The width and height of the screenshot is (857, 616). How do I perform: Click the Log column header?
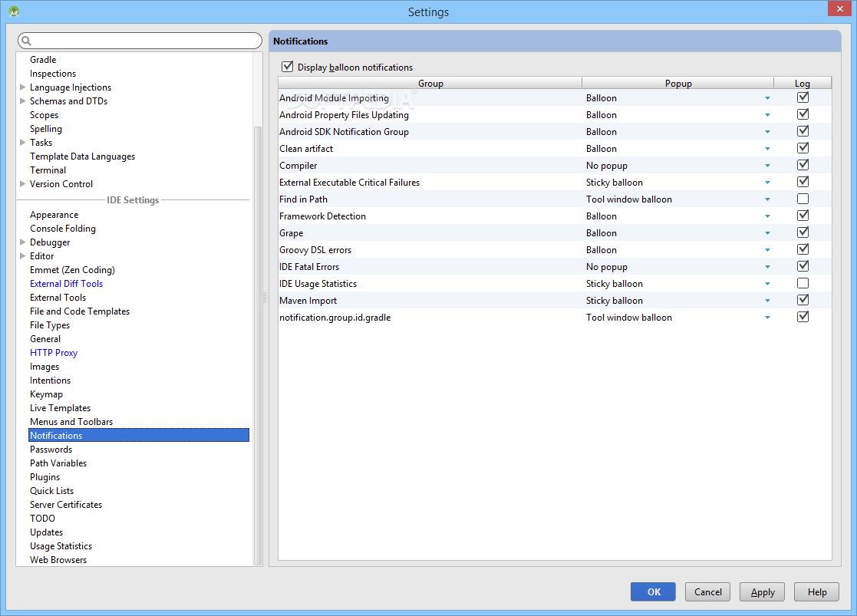(x=803, y=83)
